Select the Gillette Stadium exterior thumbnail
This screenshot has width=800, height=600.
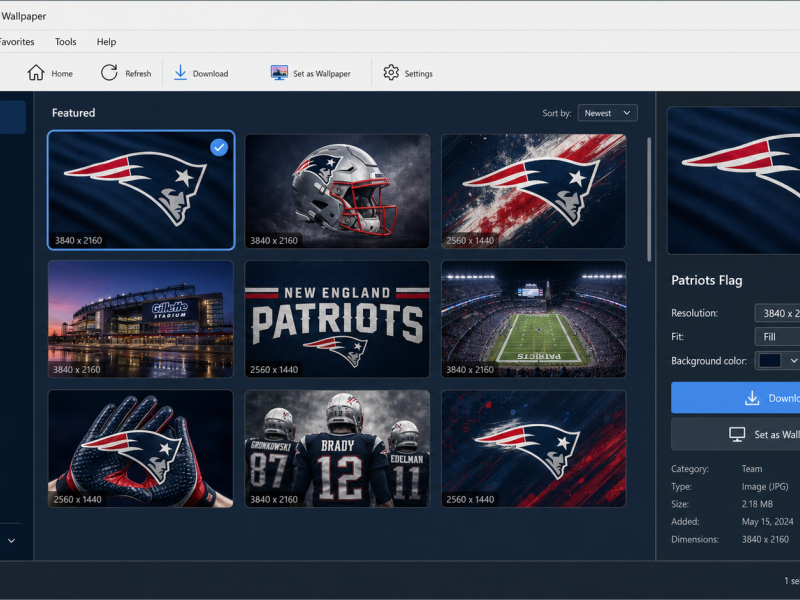(x=141, y=319)
